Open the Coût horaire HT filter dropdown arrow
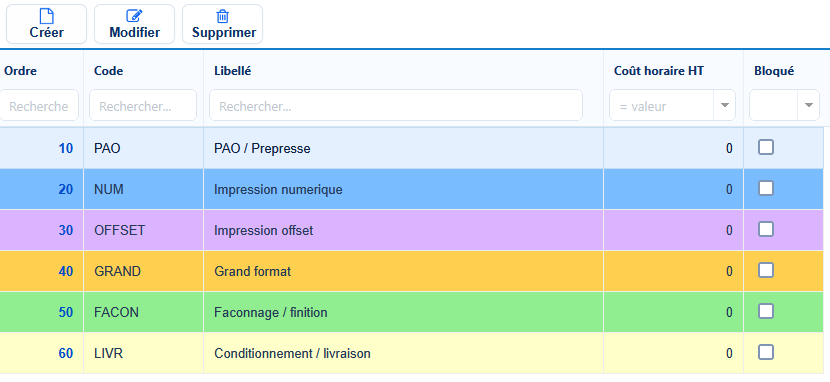Screen dimensions: 830x382 [725, 105]
